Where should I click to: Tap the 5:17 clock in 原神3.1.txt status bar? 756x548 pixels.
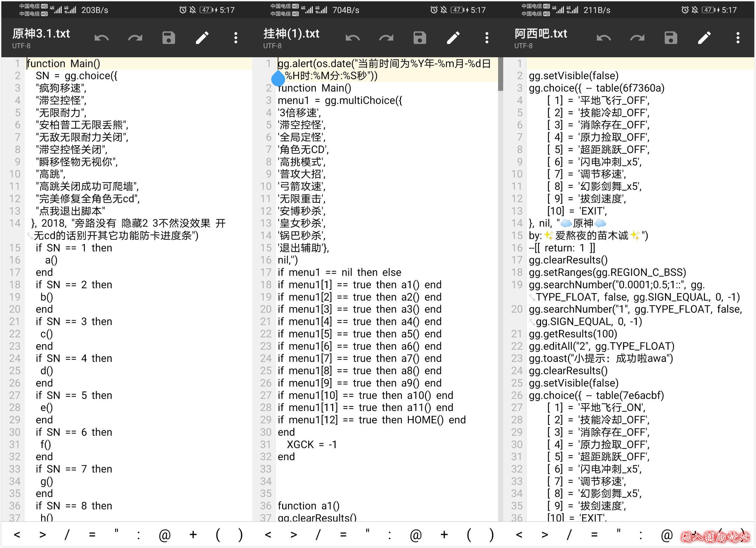pos(227,10)
